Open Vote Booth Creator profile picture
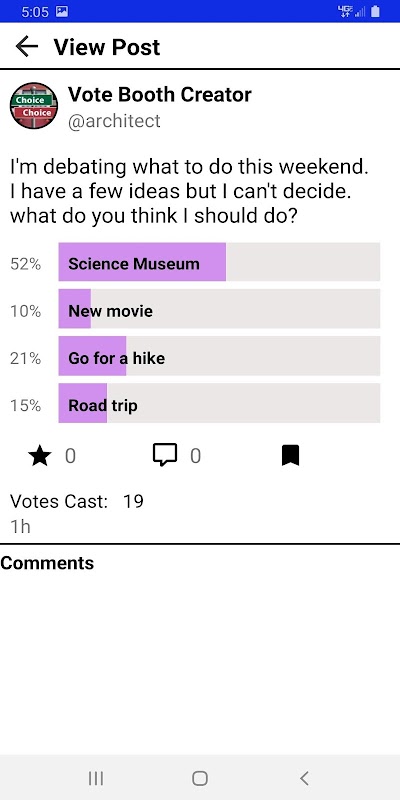Viewport: 400px width, 800px height. [x=34, y=106]
